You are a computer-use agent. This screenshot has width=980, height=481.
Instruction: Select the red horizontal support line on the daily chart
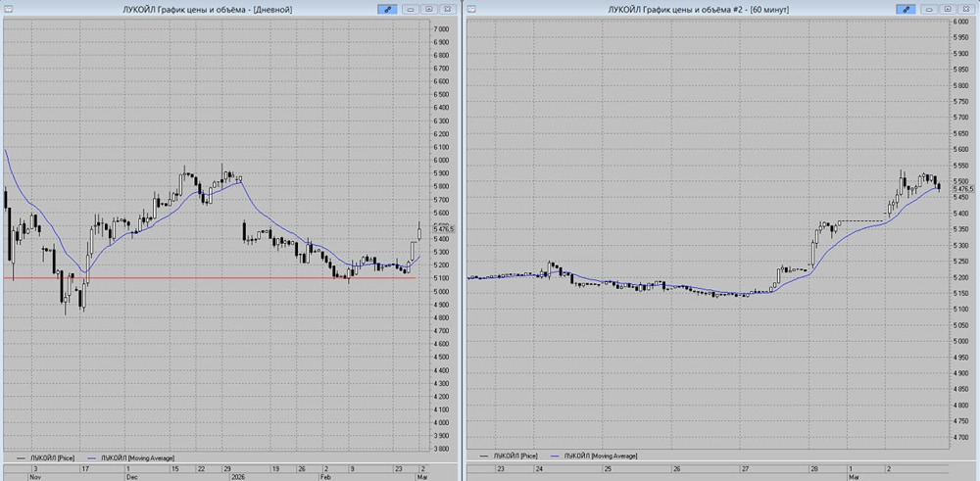pos(210,277)
